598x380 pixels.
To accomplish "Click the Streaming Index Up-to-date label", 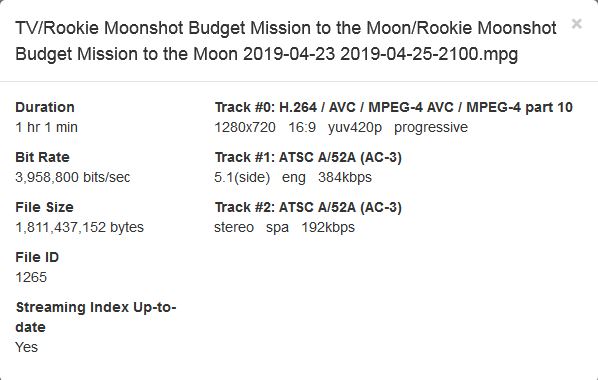I will tap(96, 317).
